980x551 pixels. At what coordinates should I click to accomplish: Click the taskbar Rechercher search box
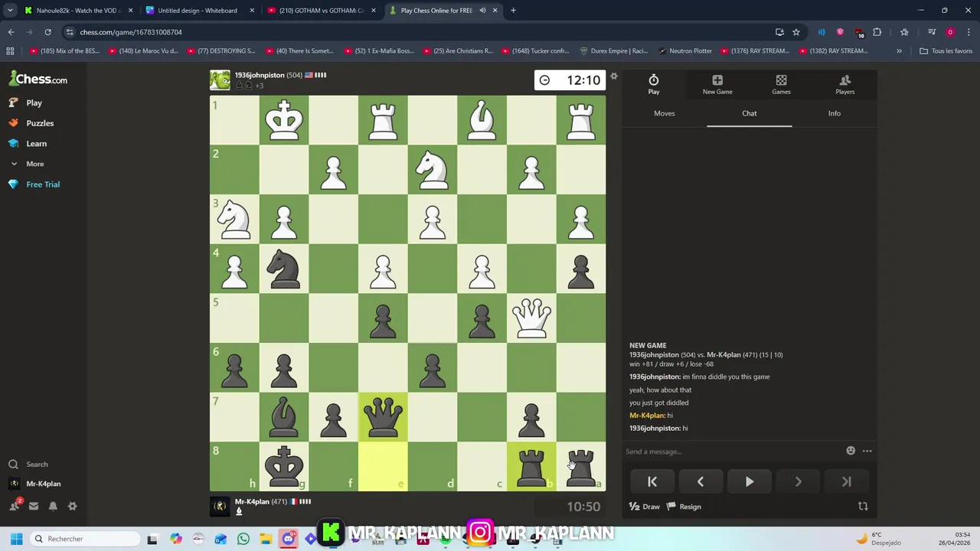tap(84, 539)
